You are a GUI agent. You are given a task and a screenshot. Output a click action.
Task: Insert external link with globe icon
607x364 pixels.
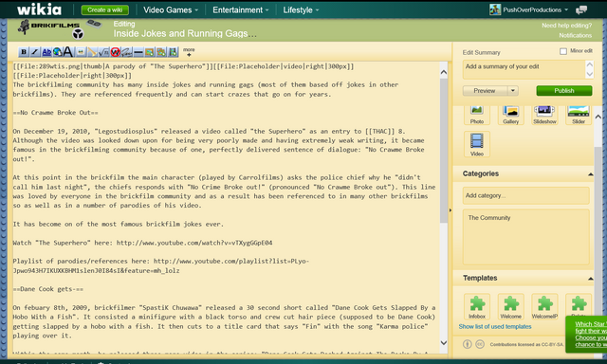[57, 51]
